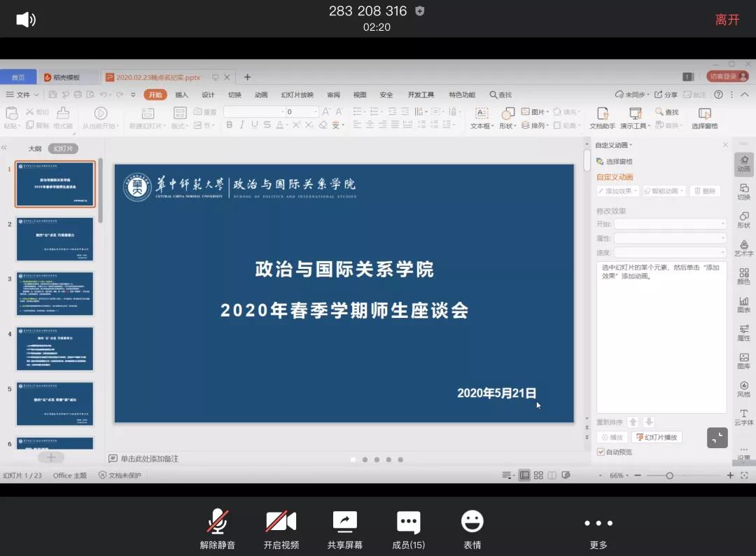The image size is (756, 556).
Task: Expand the 66% zoom level dropdown
Action: pyautogui.click(x=620, y=475)
